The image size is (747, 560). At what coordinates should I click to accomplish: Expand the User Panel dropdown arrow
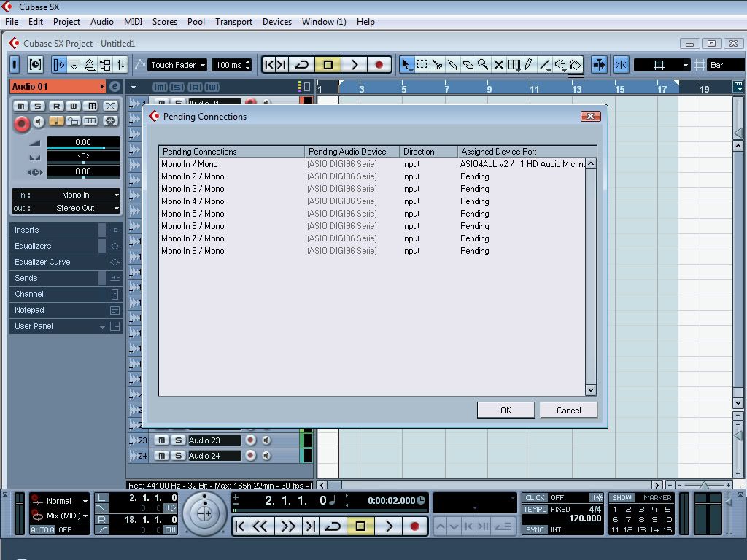(x=102, y=327)
